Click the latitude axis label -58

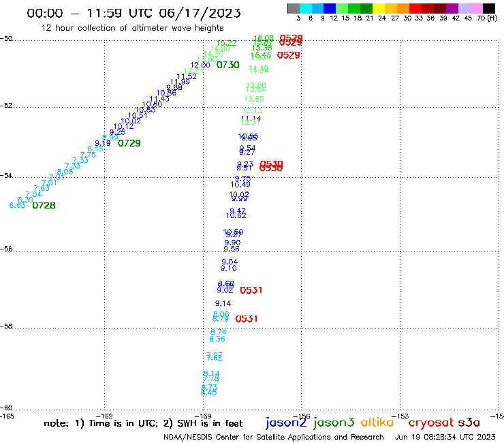(x=6, y=326)
